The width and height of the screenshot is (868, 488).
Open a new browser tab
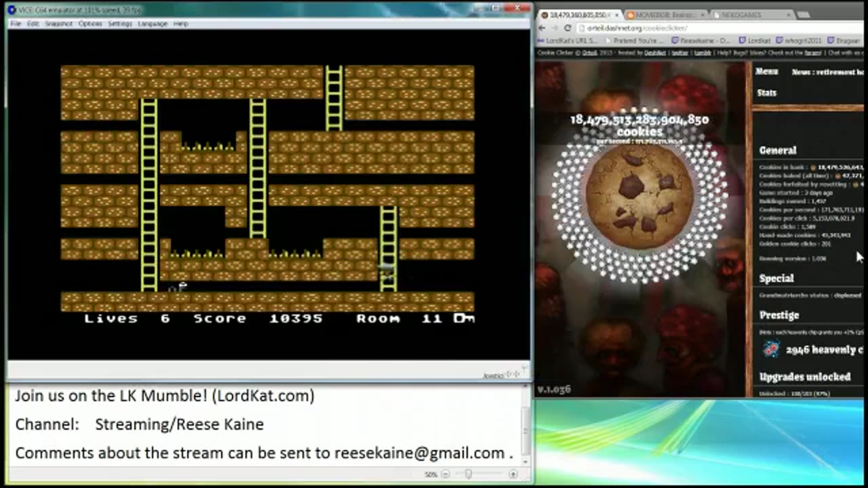(x=804, y=14)
